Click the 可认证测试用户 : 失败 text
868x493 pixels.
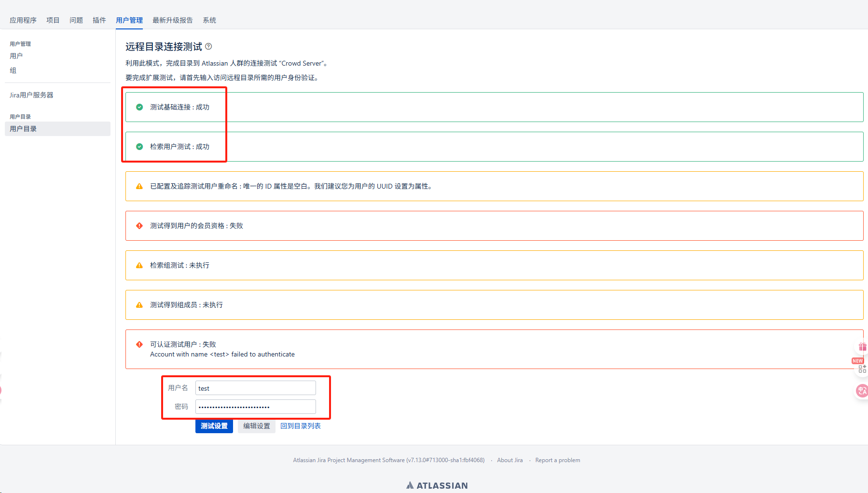click(x=183, y=344)
